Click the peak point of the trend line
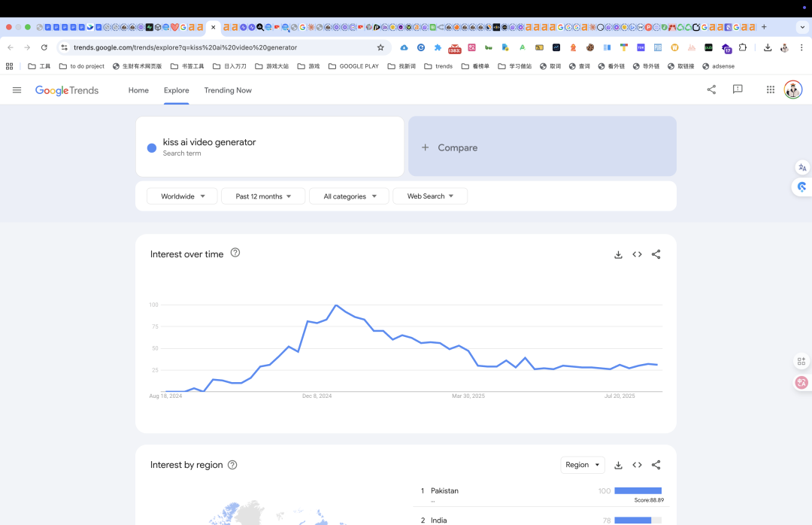 pyautogui.click(x=336, y=305)
